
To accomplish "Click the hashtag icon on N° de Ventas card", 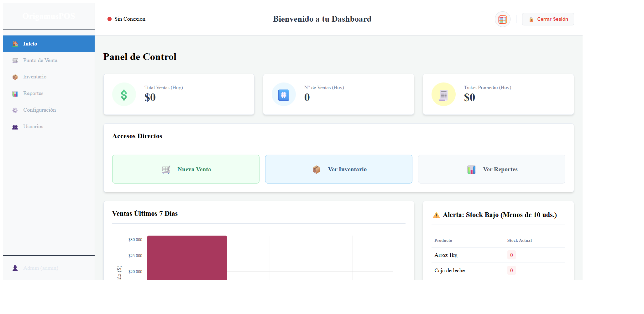I will [283, 94].
